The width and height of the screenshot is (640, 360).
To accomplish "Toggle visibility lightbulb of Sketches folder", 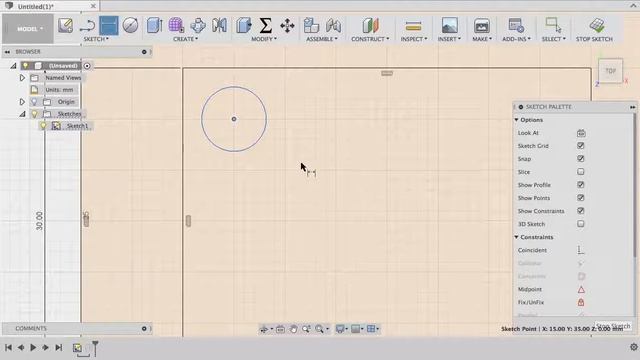I will point(34,114).
